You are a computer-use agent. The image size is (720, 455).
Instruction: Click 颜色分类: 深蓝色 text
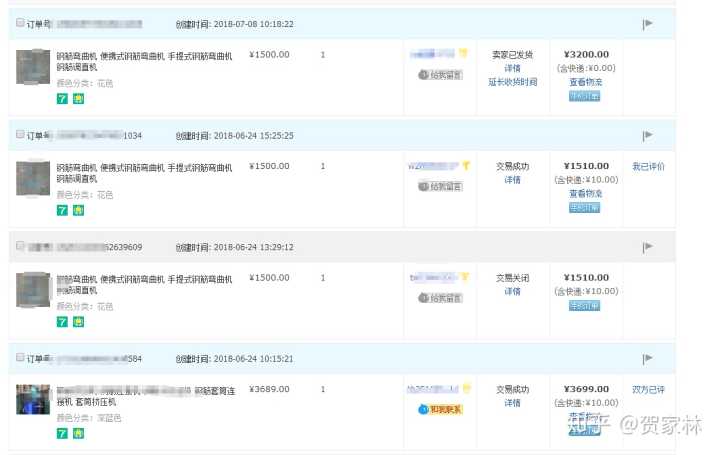click(89, 418)
